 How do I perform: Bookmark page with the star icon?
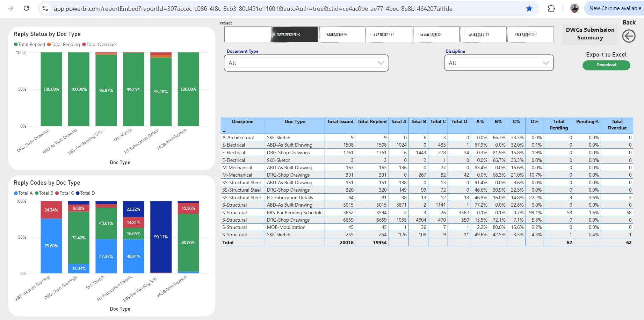(x=529, y=8)
